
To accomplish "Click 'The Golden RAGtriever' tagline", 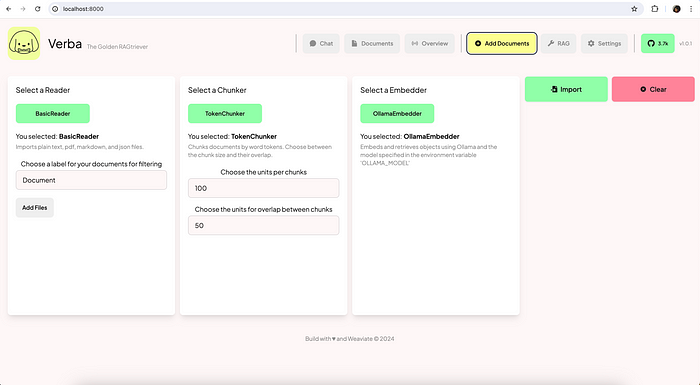I will pyautogui.click(x=117, y=47).
